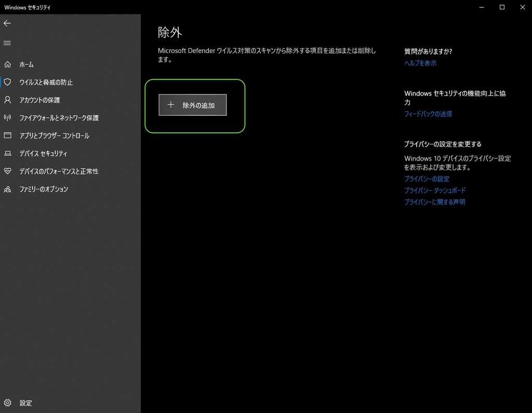Viewport: 532px width, 413px height.
Task: Open ファイアウォールとネットワーク保護
Action: pyautogui.click(x=70, y=118)
